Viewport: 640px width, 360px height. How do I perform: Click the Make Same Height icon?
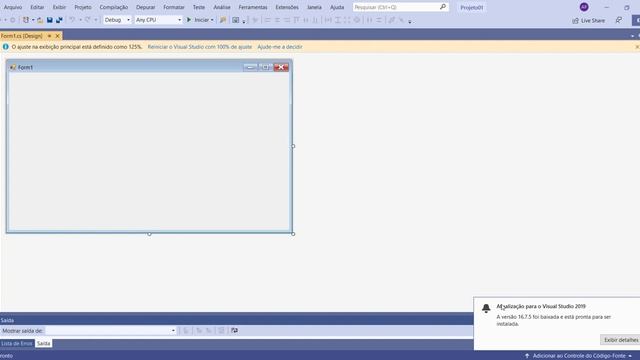[x=338, y=20]
